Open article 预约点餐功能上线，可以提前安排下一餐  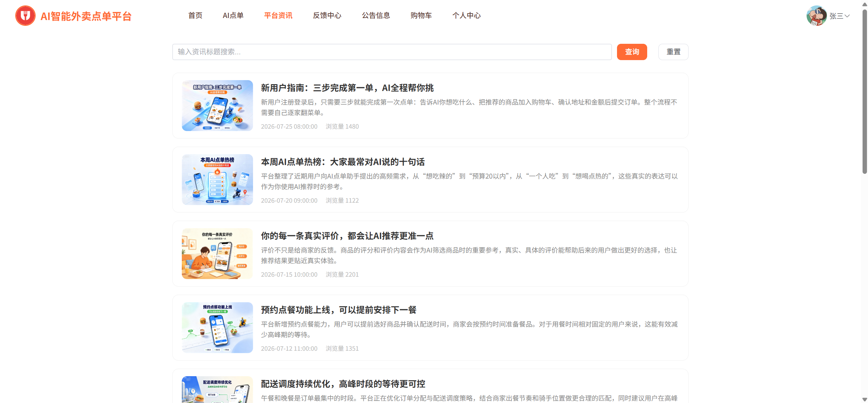(339, 310)
